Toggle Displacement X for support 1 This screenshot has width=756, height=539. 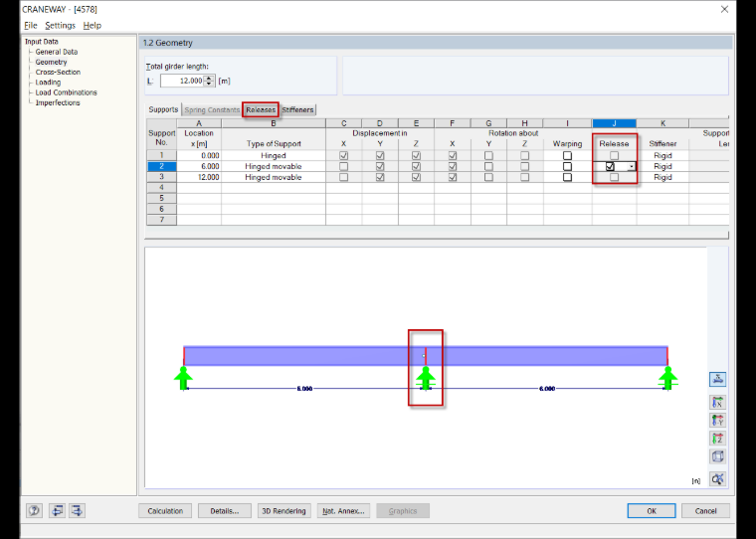[344, 156]
